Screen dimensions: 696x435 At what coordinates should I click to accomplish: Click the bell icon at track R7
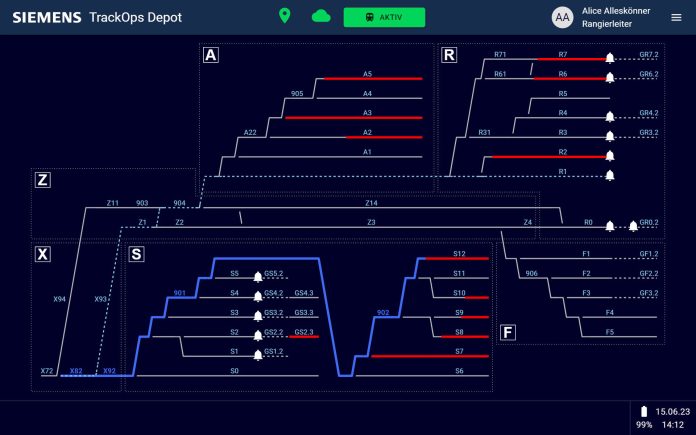[x=610, y=58]
